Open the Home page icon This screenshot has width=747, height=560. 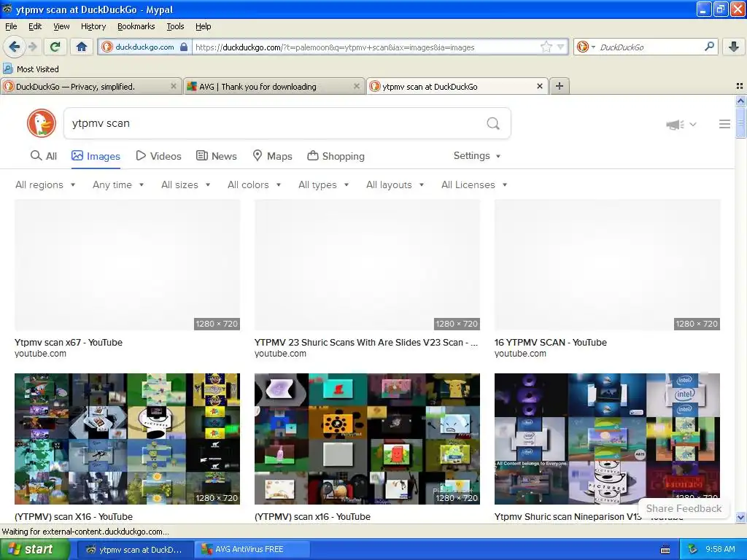pyautogui.click(x=82, y=47)
